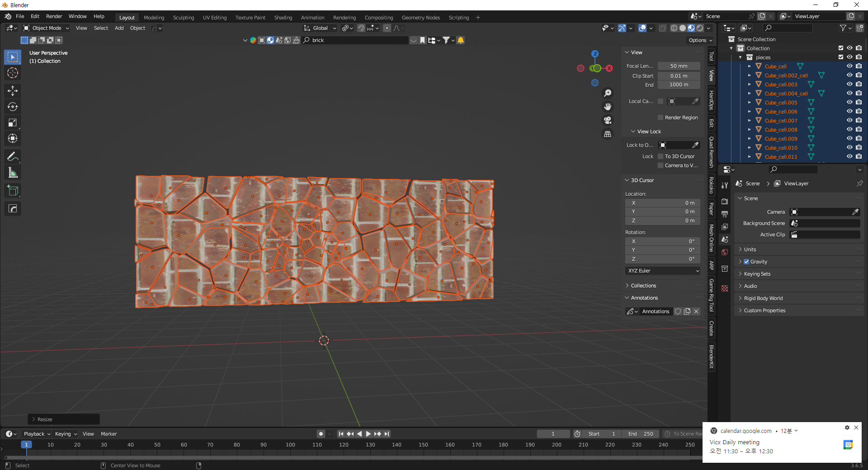Enable Lock To 3D Cursor checkbox
The image size is (868, 470).
pos(660,156)
